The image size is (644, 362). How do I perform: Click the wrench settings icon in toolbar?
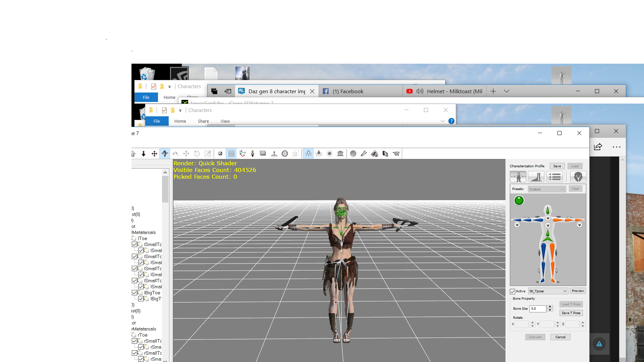[x=364, y=154]
